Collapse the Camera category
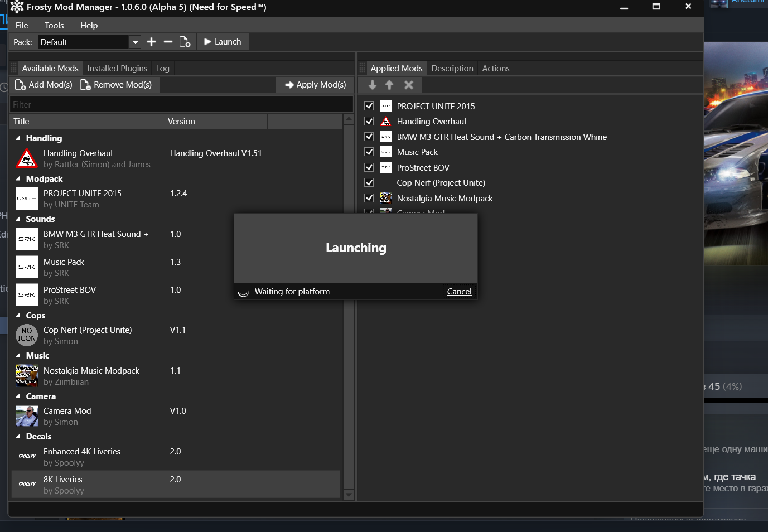This screenshot has width=768, height=532. tap(18, 396)
